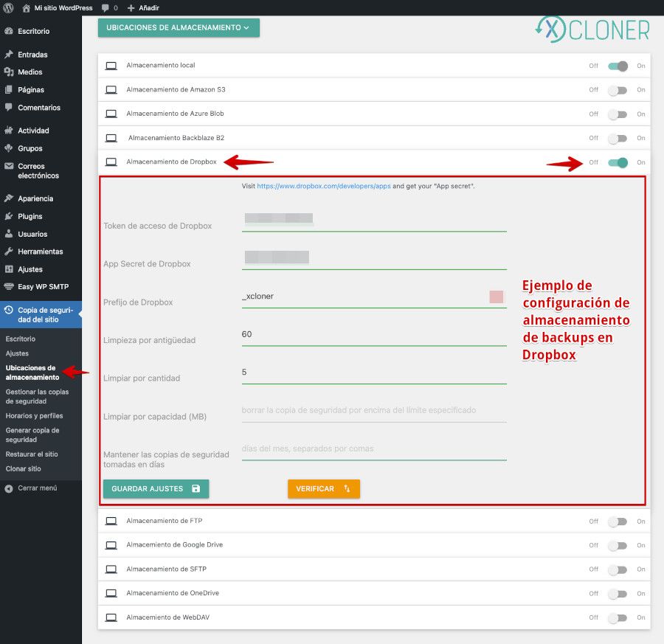The width and height of the screenshot is (664, 644).
Task: Click the Apariencia paintbrush icon
Action: point(8,198)
